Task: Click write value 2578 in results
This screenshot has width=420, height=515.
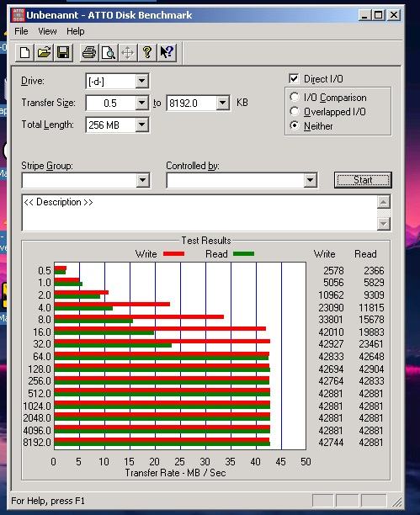Action: (x=333, y=271)
